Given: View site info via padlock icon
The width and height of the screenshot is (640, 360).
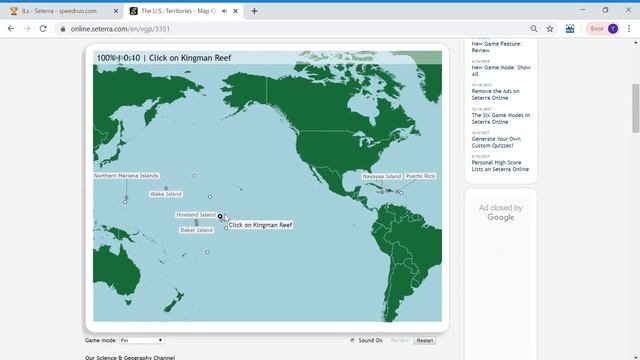Looking at the screenshot, I should 63,29.
